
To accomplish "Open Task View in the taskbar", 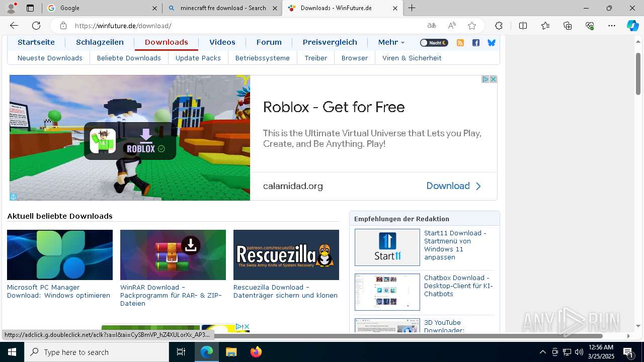I will pos(181,352).
